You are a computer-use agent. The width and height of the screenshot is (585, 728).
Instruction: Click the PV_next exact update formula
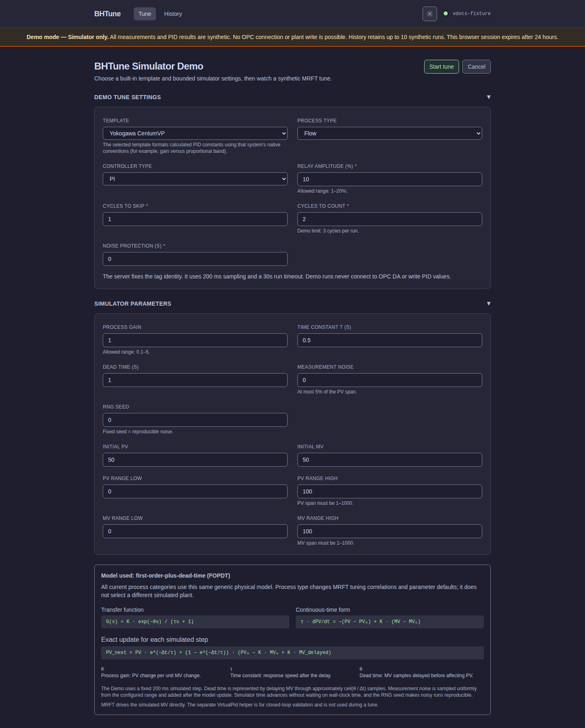[292, 653]
